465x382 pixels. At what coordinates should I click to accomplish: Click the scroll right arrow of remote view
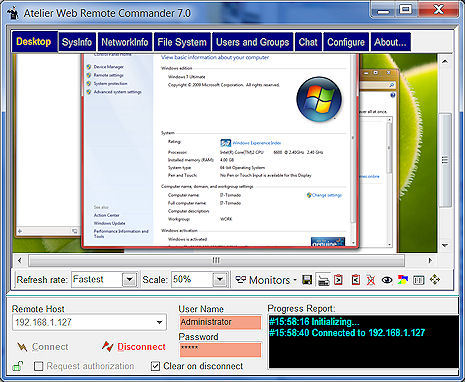pyautogui.click(x=430, y=260)
